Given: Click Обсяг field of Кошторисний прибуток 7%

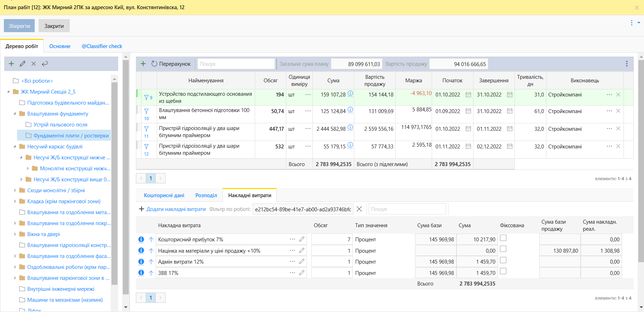Looking at the screenshot, I should 332,239.
